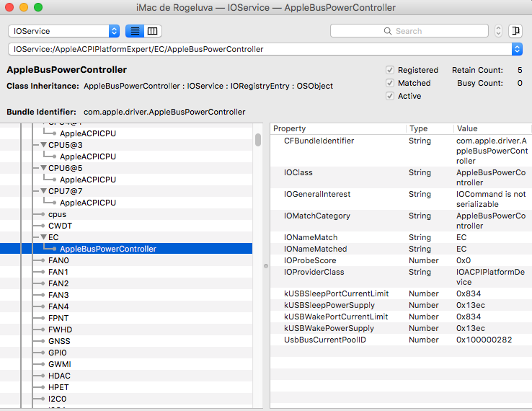Select the IOClass property row
Image resolution: width=532 pixels, height=411 pixels.
pos(401,177)
